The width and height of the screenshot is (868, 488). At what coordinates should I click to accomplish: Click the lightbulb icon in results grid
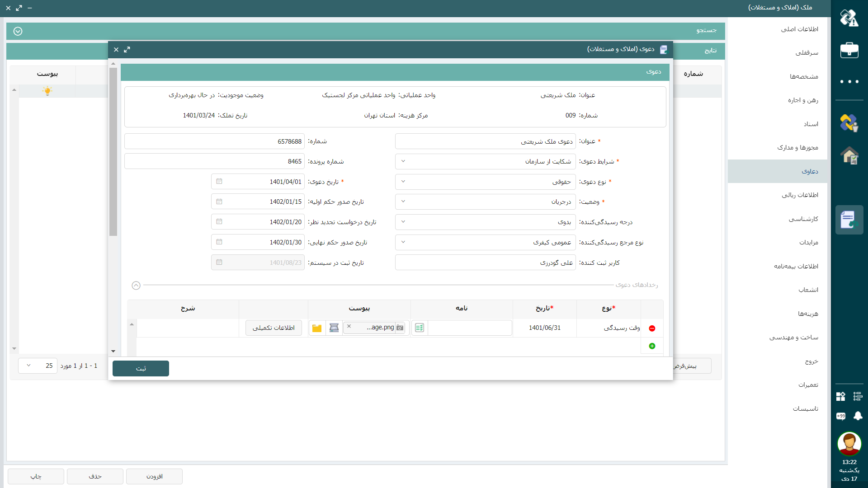tap(47, 91)
